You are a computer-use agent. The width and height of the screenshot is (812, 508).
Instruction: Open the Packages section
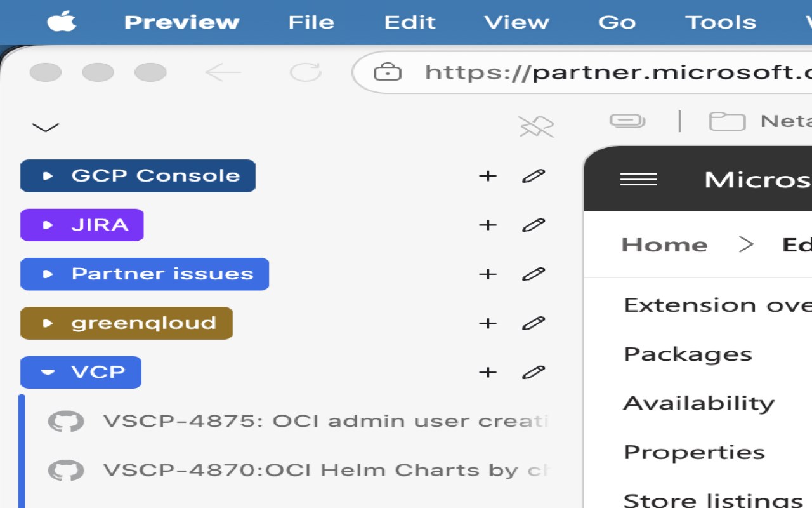tap(688, 354)
